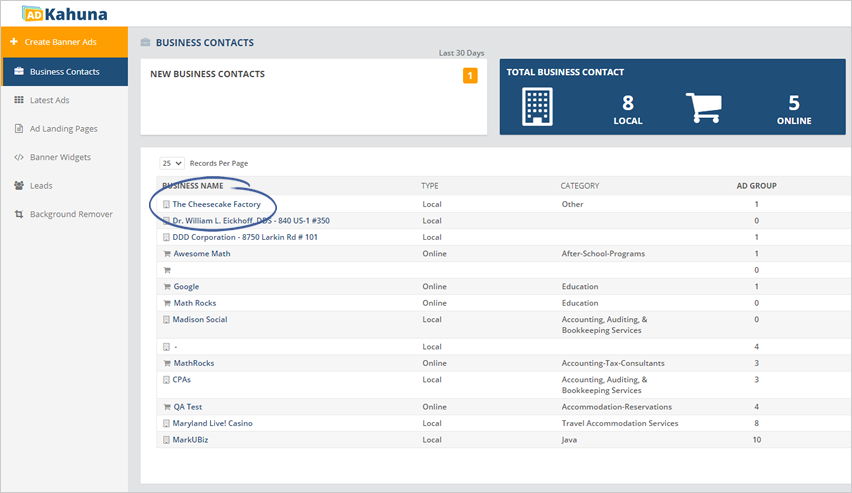Screen dimensions: 852x493
Task: Open The Cheesecake Factory business link
Action: pos(216,204)
